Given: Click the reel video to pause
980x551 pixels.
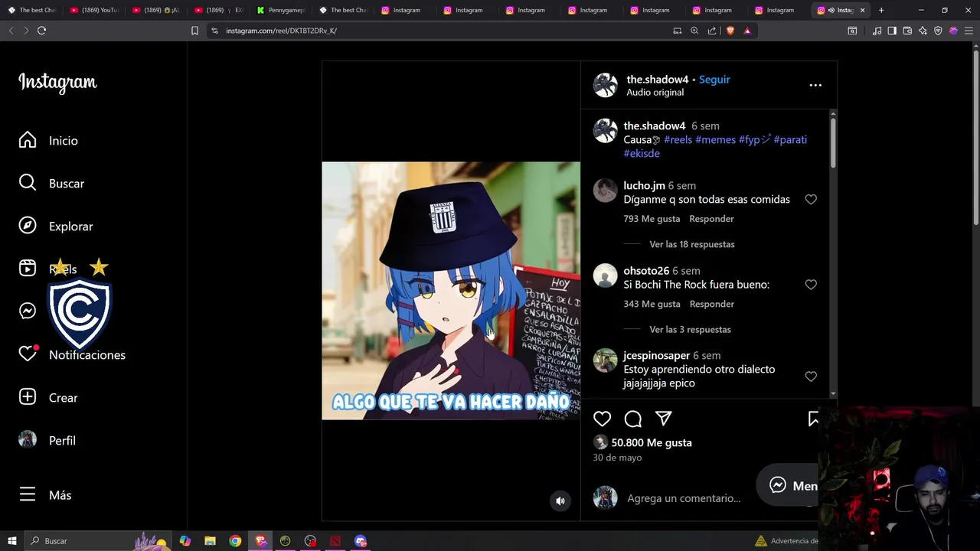Looking at the screenshot, I should (451, 291).
